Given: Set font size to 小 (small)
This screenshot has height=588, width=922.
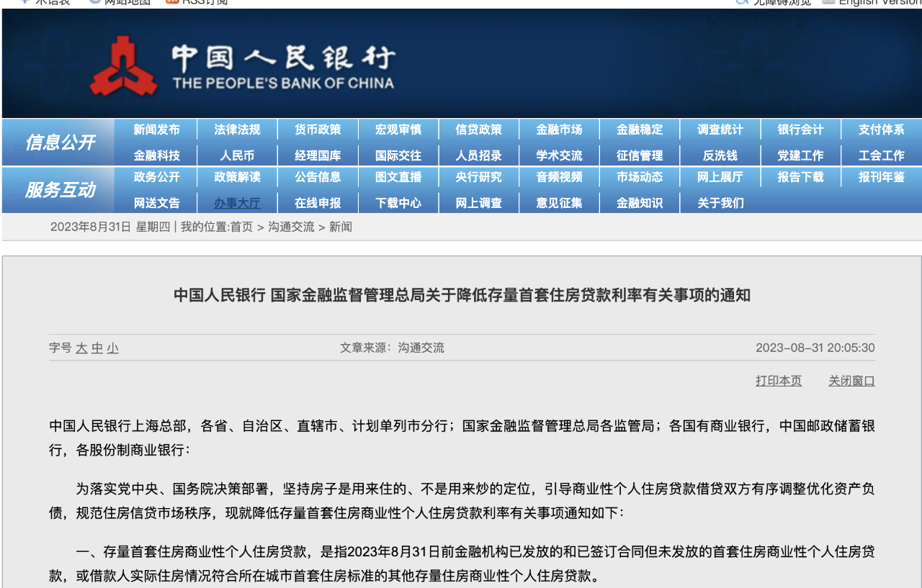Looking at the screenshot, I should [x=112, y=348].
